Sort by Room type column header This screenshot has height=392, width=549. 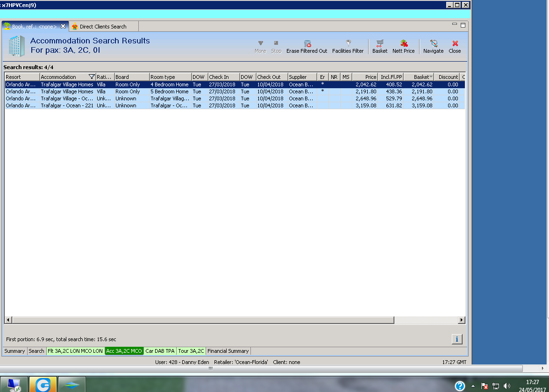coord(171,77)
